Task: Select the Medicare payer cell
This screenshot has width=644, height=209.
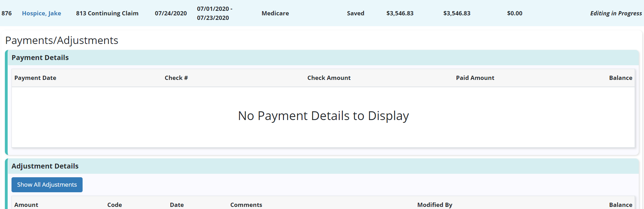Action: pyautogui.click(x=275, y=13)
